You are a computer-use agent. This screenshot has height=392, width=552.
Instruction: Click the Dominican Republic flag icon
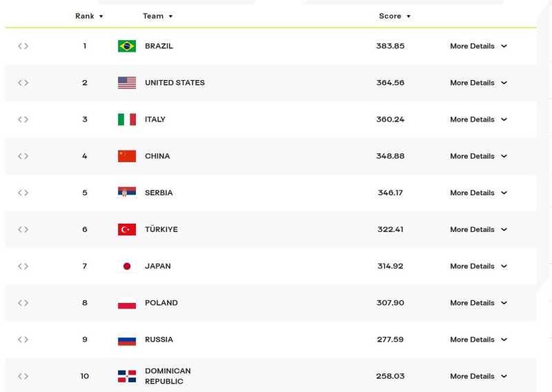coord(127,376)
